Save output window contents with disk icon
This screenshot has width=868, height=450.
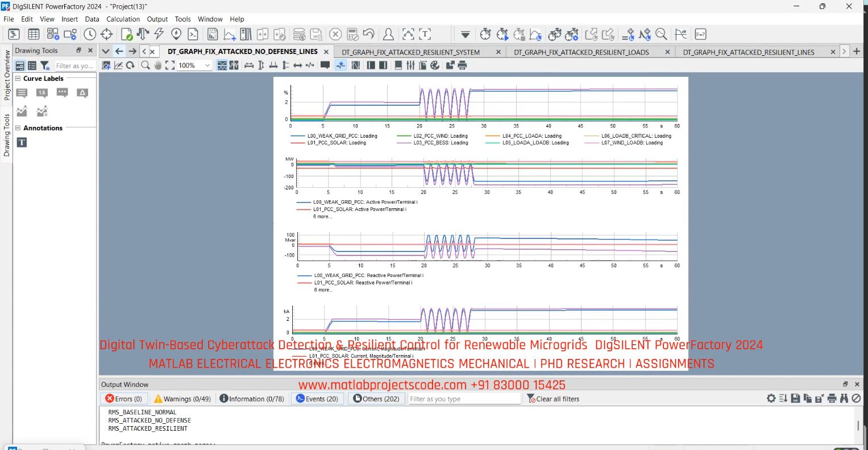tap(795, 399)
